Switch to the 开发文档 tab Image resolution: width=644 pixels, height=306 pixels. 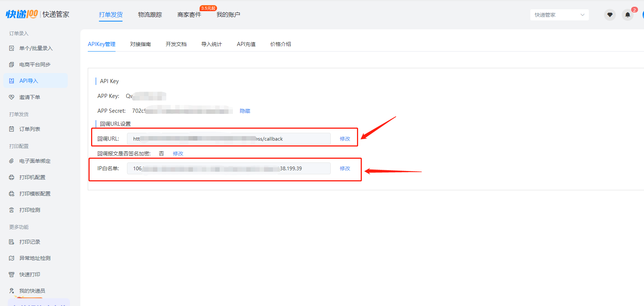point(176,44)
